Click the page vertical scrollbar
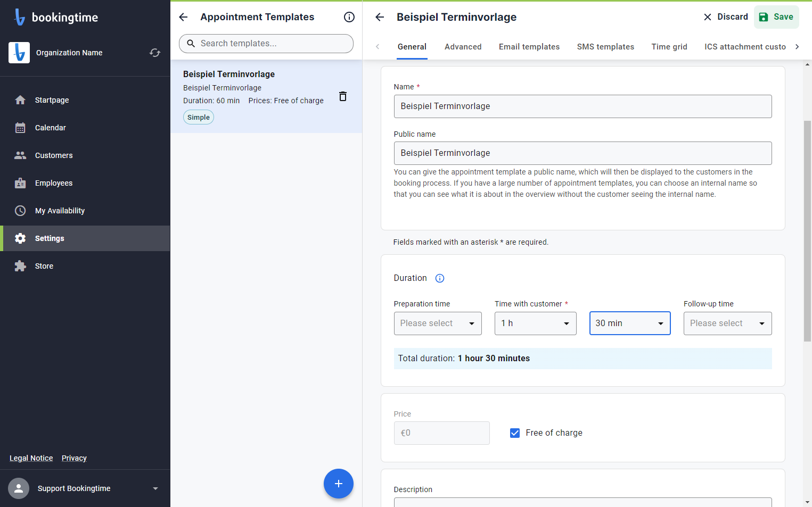The width and height of the screenshot is (812, 507). click(808, 231)
